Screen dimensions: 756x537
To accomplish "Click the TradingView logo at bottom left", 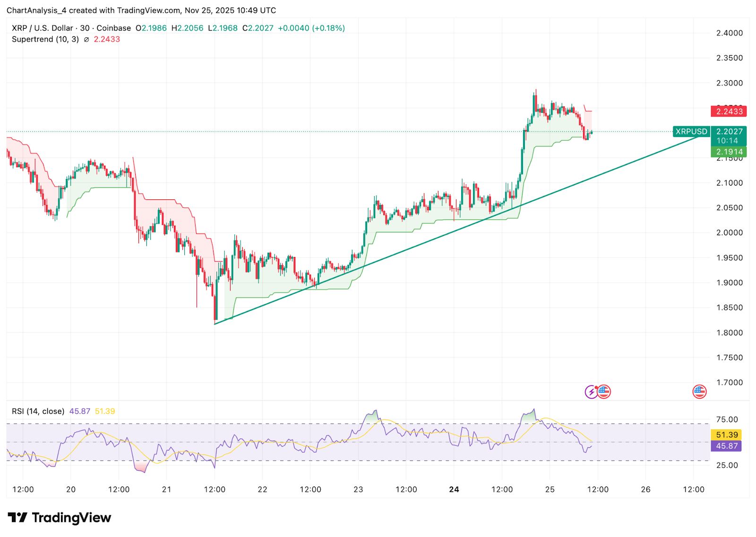I will pyautogui.click(x=59, y=518).
